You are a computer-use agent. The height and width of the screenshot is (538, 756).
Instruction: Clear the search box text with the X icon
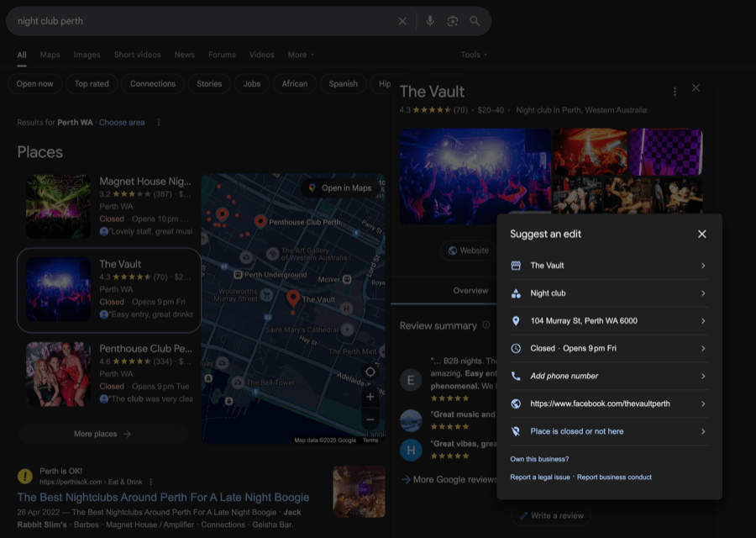tap(402, 21)
